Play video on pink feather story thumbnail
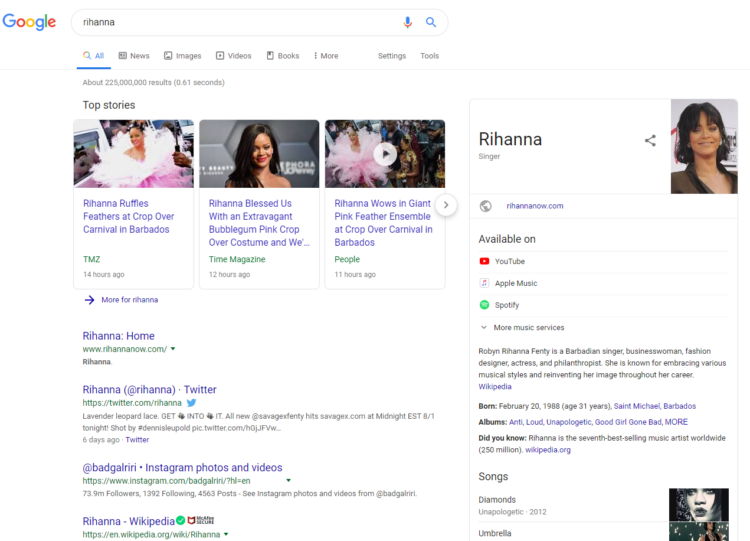 tap(385, 154)
